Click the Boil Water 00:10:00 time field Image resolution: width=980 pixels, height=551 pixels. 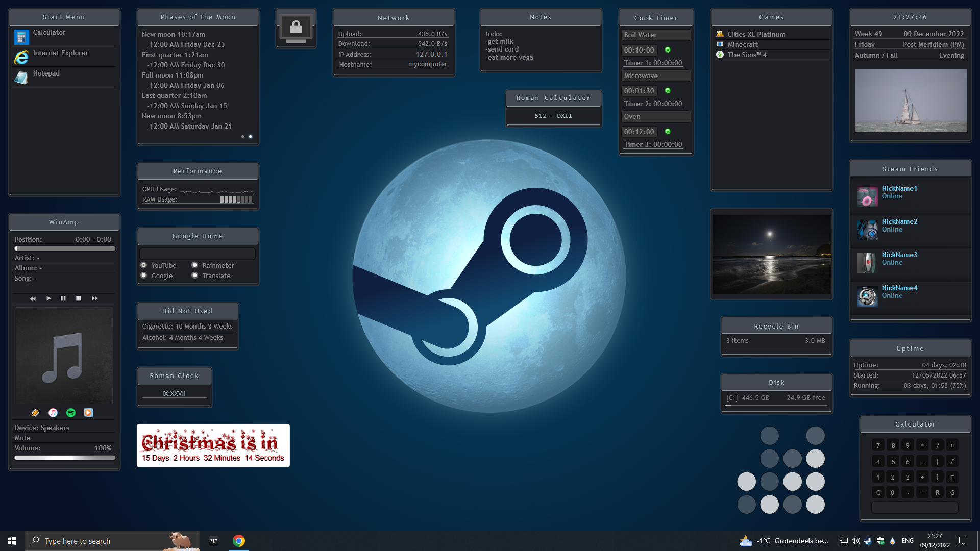click(x=639, y=50)
